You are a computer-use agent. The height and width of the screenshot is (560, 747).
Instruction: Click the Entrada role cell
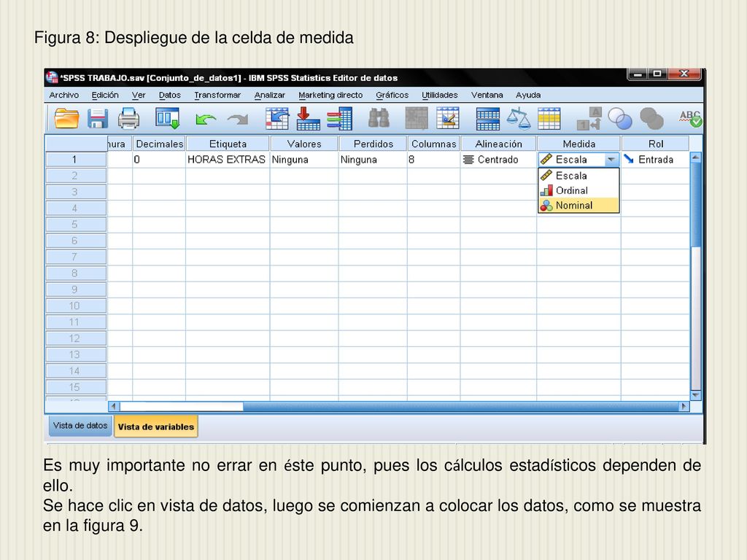[x=656, y=160]
